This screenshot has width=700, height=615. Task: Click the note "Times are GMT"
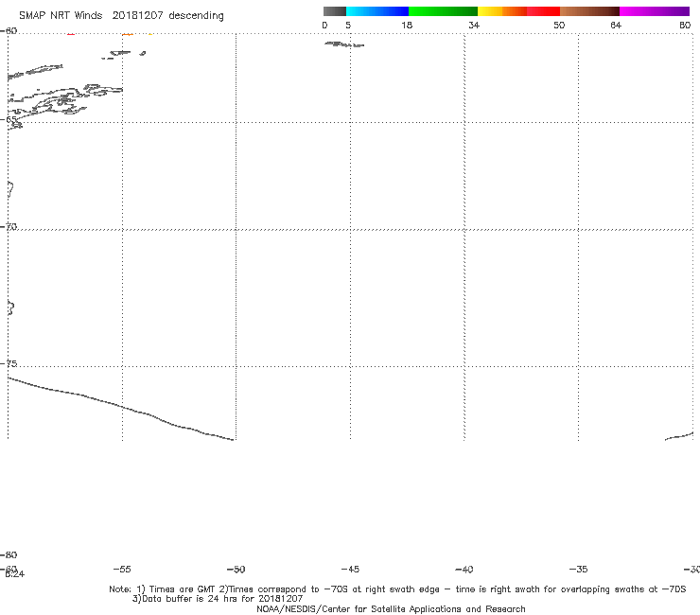[183, 589]
